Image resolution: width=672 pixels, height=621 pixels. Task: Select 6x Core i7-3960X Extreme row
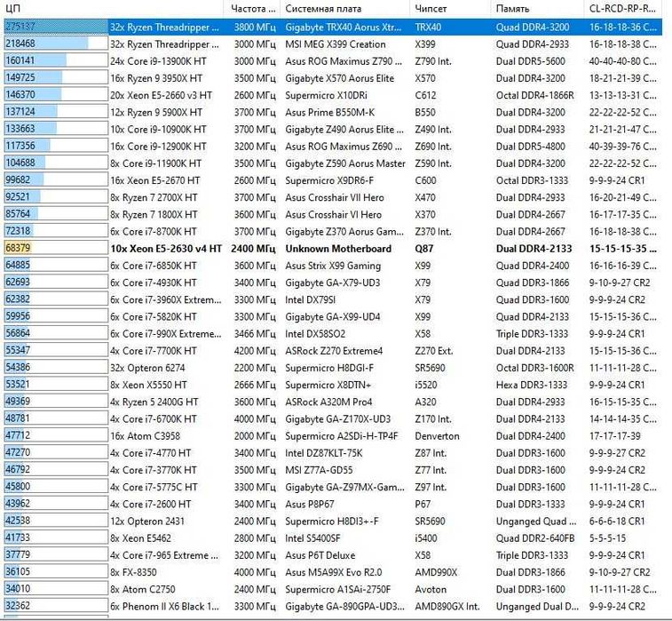point(333,299)
